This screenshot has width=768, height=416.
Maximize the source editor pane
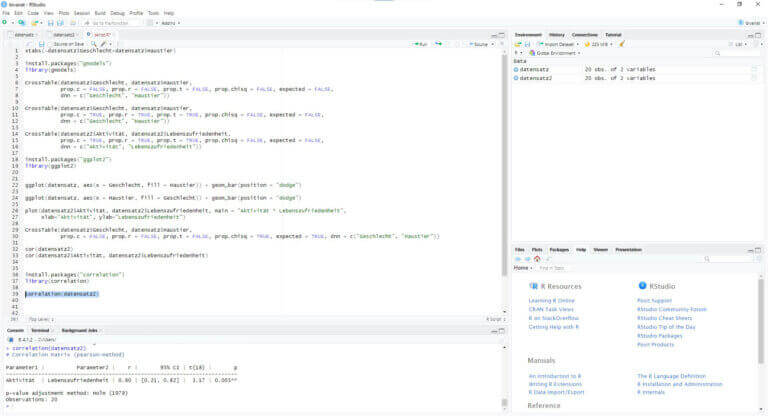point(502,35)
